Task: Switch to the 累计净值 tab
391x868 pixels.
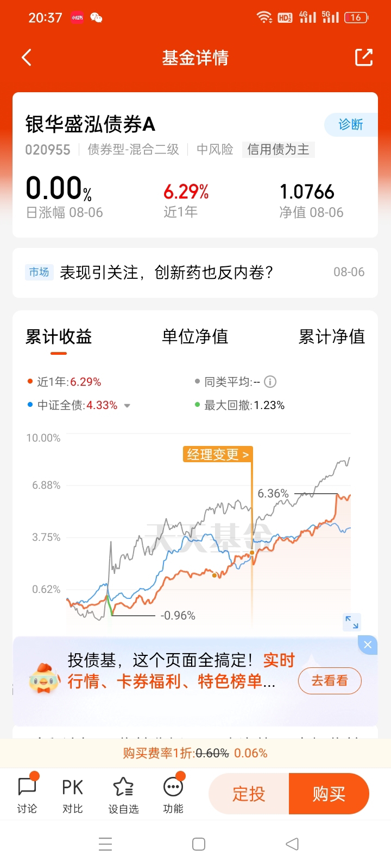Action: [x=331, y=336]
